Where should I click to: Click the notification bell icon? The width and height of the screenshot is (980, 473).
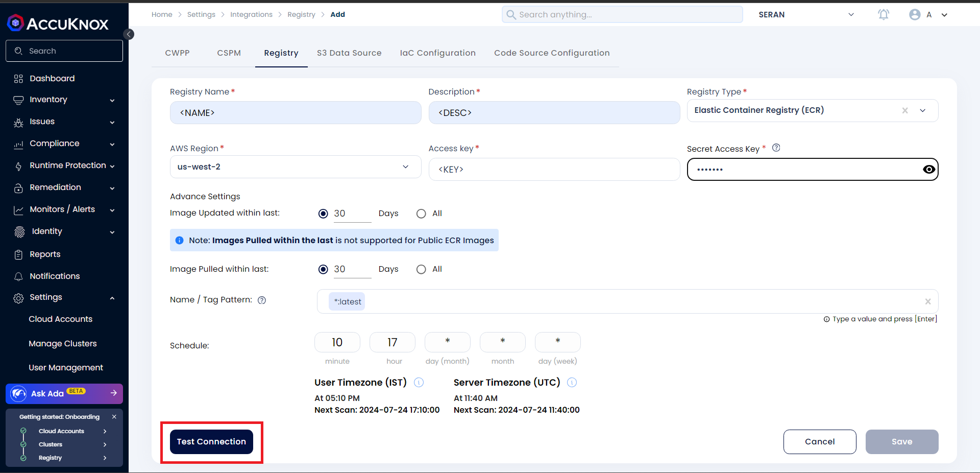884,15
